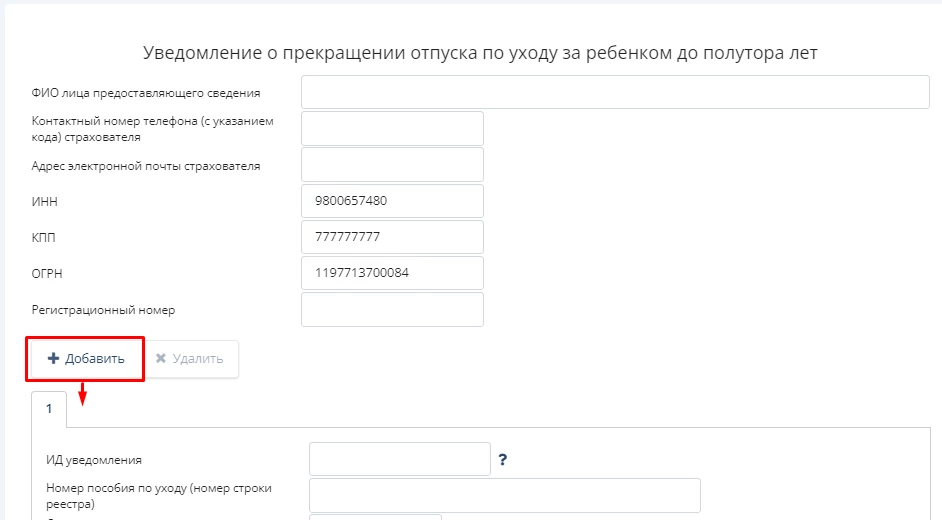Screen dimensions: 942x520
Task: Click the Контактный номер телефона input field
Action: (x=392, y=128)
